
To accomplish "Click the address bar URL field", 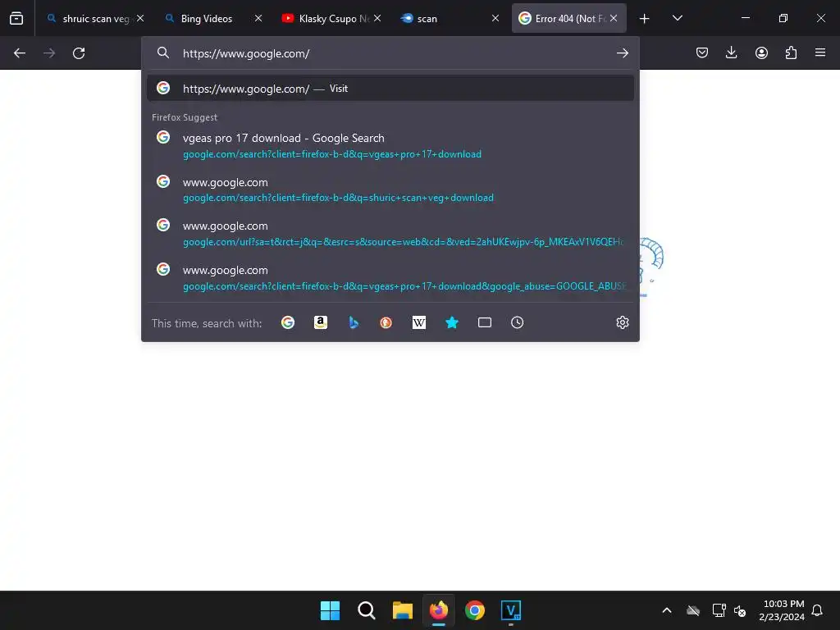I will 391,53.
